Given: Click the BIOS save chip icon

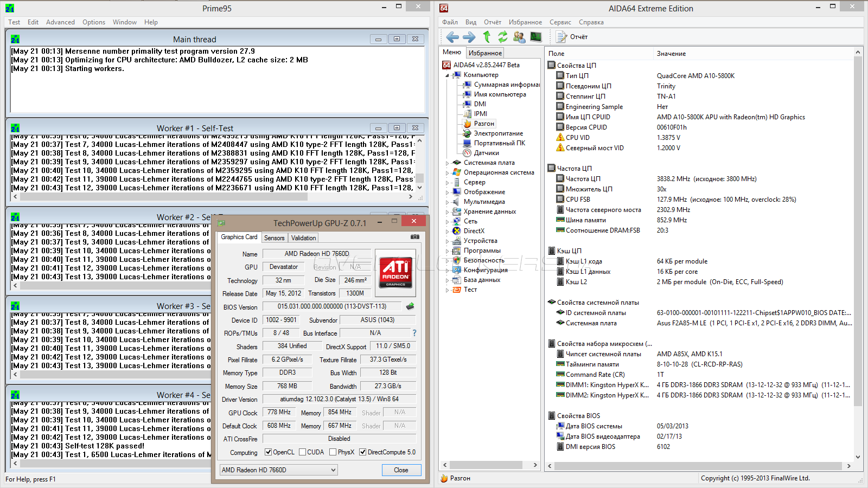Looking at the screenshot, I should coord(410,306).
